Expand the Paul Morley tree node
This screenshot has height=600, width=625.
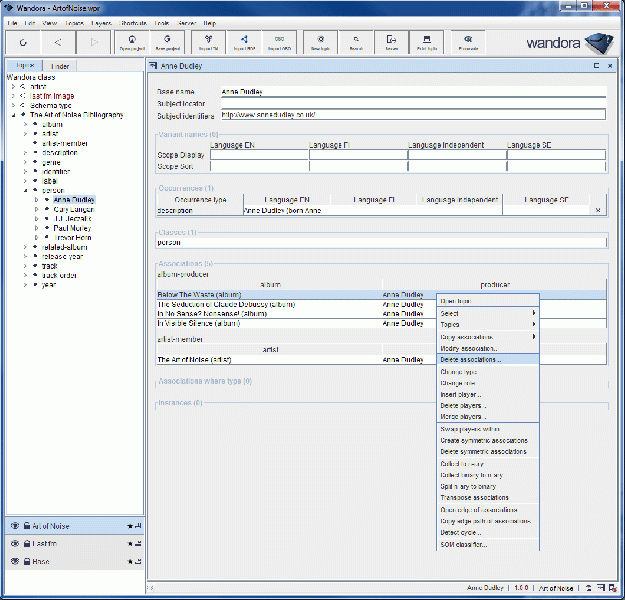tap(35, 227)
